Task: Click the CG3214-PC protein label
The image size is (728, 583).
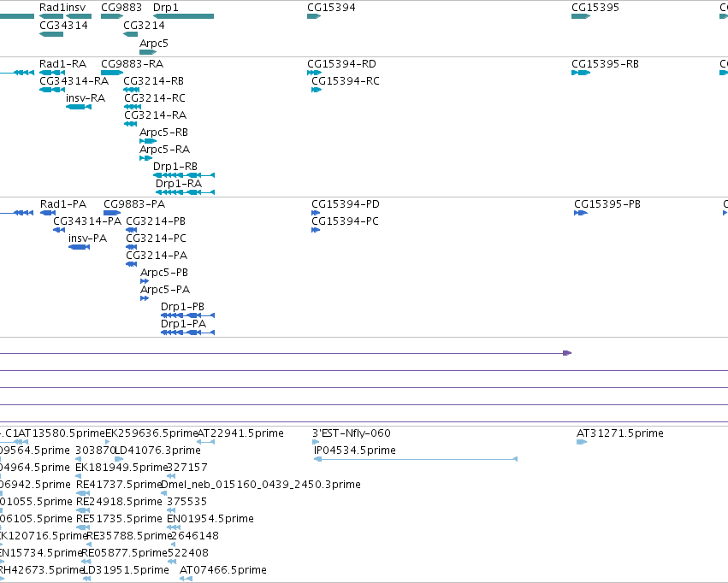Action: [156, 238]
